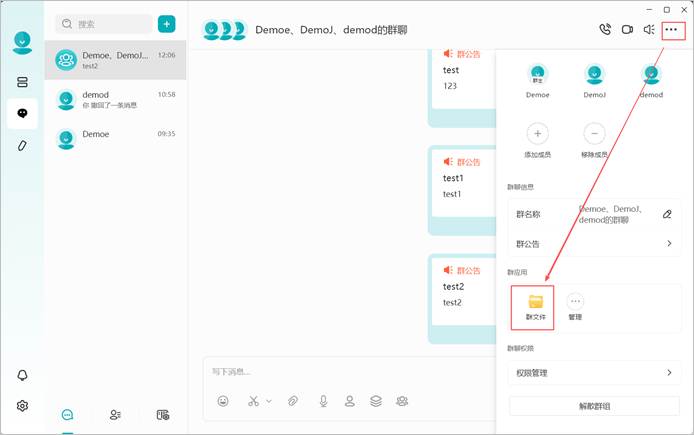The width and height of the screenshot is (694, 435).
Task: Open the emoji picker in message toolbar
Action: tap(223, 401)
